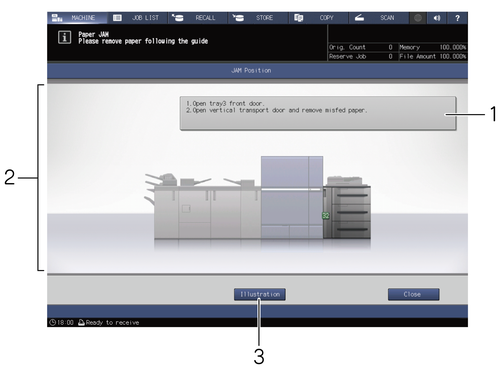Screen dimensions: 500x369
Task: Open the SCAN tab
Action: (379, 18)
